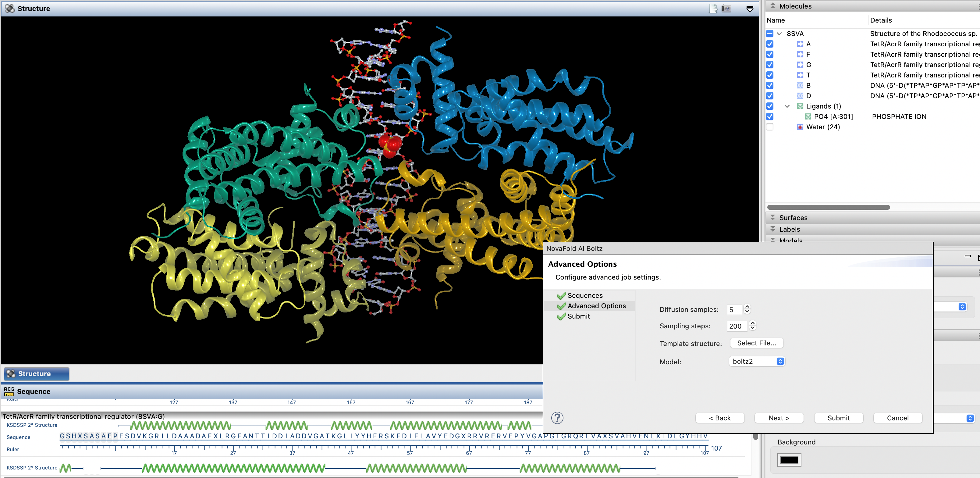Switch to the Structure tab at bottom
Screen dimensions: 980x478
coord(37,374)
